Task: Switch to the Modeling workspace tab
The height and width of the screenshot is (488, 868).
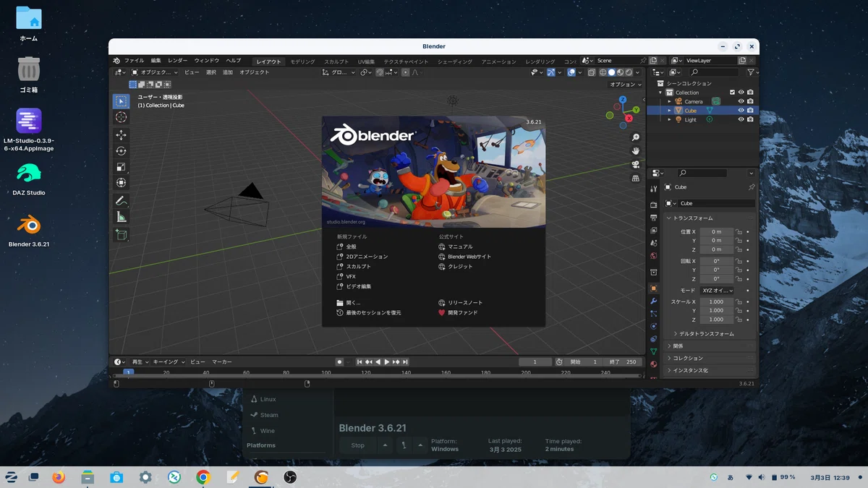Action: (302, 61)
